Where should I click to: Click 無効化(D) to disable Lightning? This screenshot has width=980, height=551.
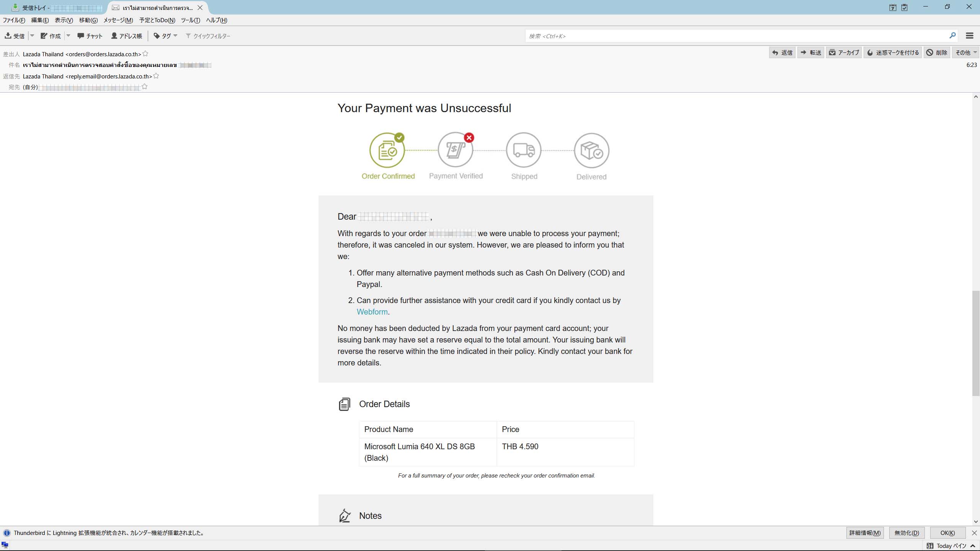906,533
